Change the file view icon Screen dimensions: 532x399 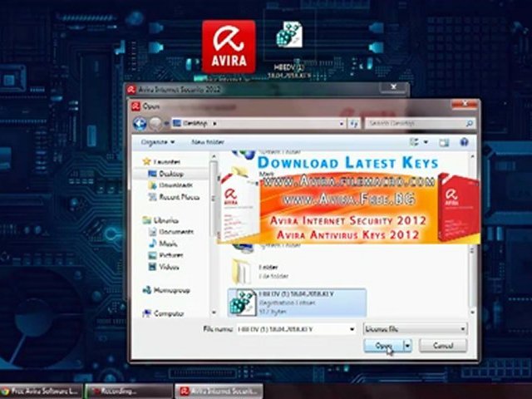pos(414,142)
